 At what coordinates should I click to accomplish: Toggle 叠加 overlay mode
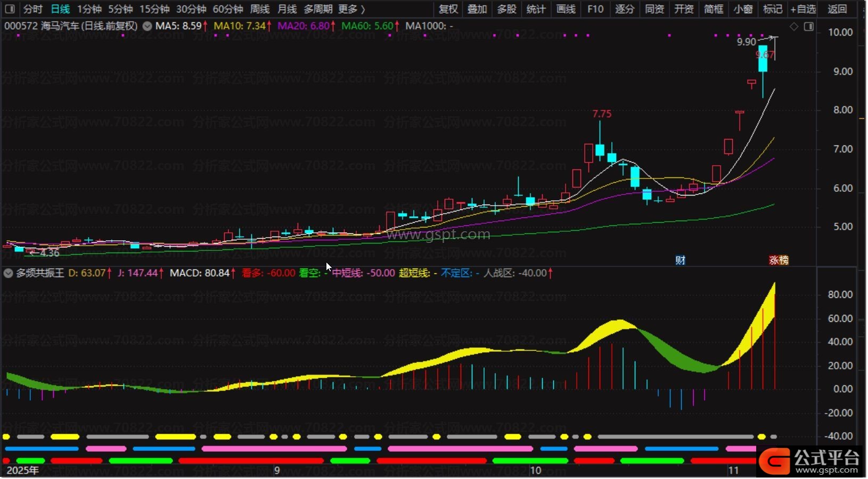(477, 9)
